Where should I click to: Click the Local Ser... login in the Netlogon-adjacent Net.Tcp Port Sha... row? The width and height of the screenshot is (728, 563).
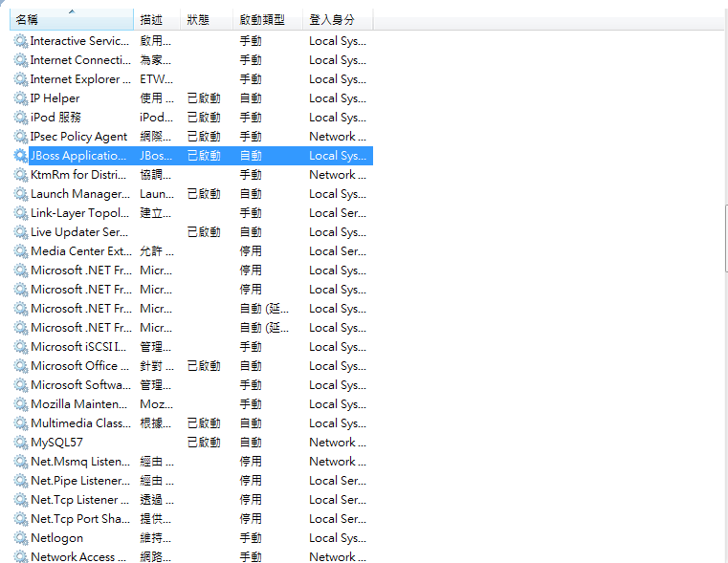pyautogui.click(x=338, y=519)
